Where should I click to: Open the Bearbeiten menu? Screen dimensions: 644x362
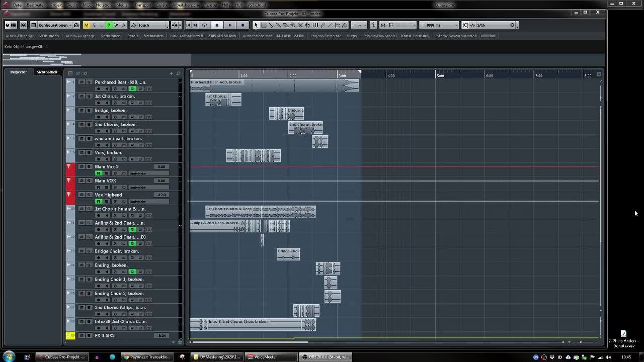click(36, 5)
